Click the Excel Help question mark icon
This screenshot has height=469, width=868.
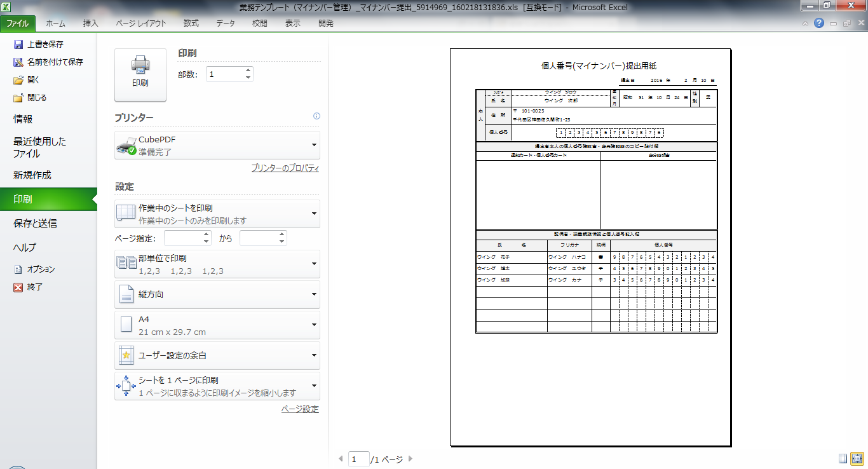coord(819,24)
